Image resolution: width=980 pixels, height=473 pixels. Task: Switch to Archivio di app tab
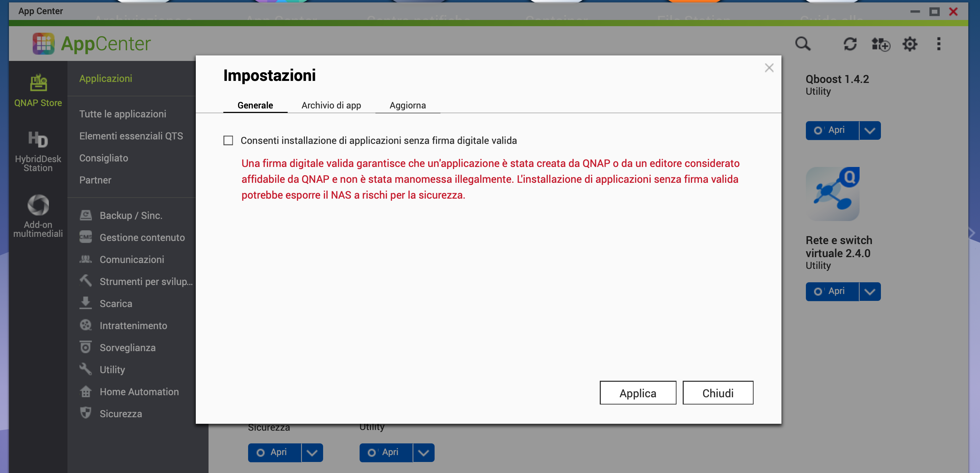331,105
